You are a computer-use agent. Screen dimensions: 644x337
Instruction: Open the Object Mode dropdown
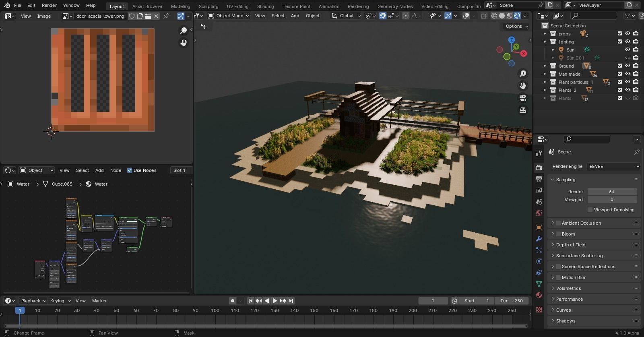click(x=229, y=16)
